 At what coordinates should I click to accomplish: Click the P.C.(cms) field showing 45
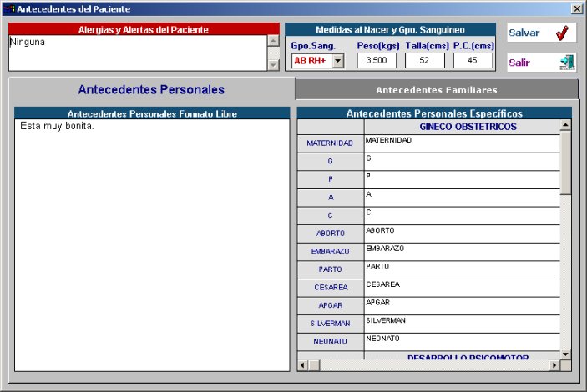tap(473, 61)
